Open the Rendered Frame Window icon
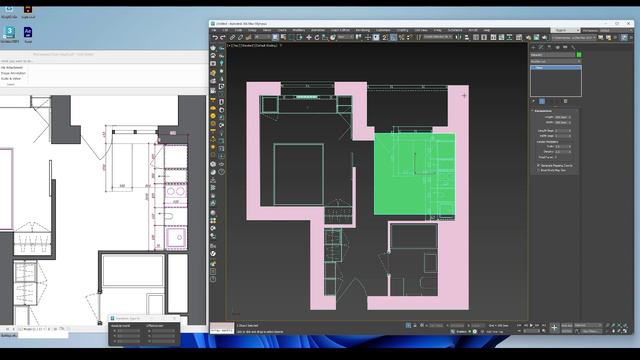This screenshot has width=640, height=360. pos(536,38)
